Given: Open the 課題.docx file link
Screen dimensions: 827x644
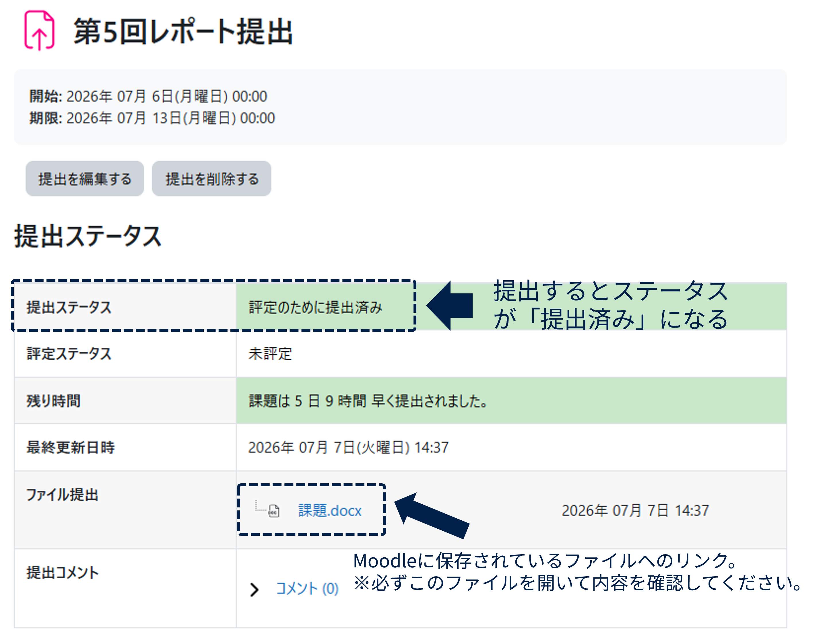Looking at the screenshot, I should (329, 511).
